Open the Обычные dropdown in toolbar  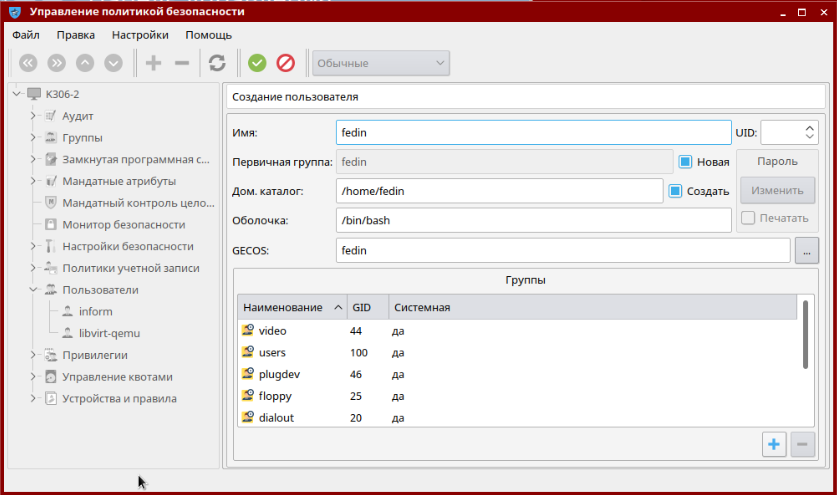pyautogui.click(x=381, y=63)
